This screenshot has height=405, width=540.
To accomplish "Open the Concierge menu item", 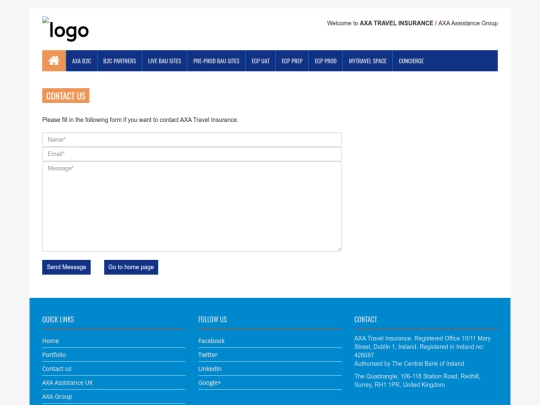I will point(411,61).
